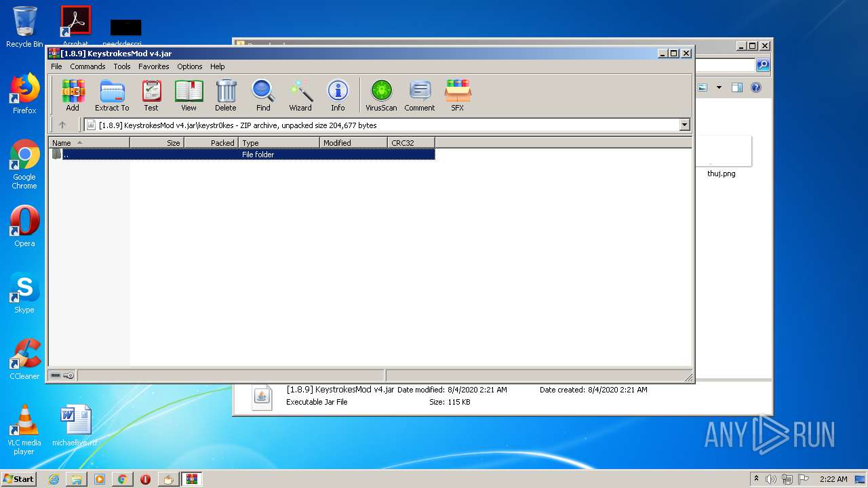Click the Extract To toolbar icon
The image size is (868, 488).
(x=112, y=95)
